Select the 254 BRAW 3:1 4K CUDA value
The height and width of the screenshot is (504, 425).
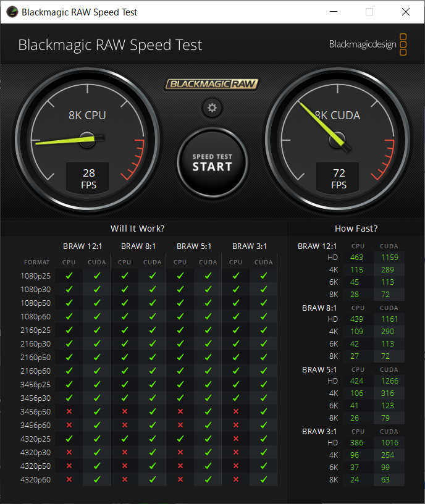(387, 455)
